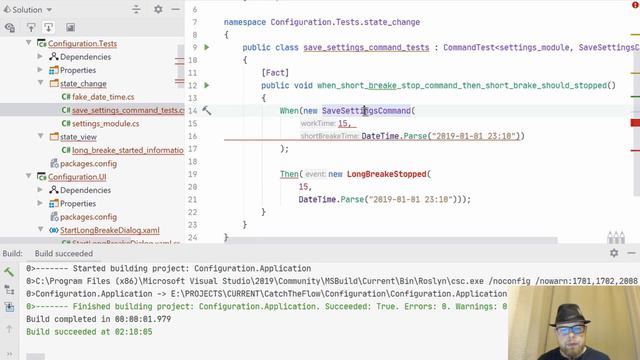Click the Then method call on line 19
The width and height of the screenshot is (640, 360).
[289, 174]
